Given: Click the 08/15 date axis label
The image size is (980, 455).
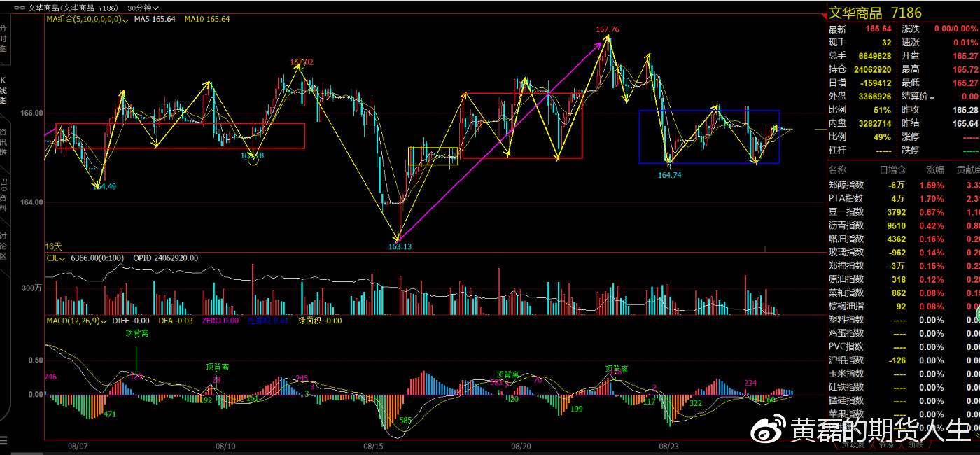Looking at the screenshot, I should 374,446.
